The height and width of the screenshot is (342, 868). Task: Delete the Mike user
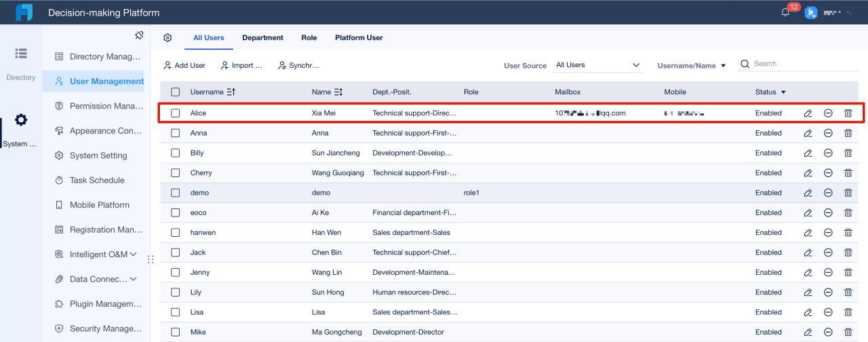[x=848, y=332]
